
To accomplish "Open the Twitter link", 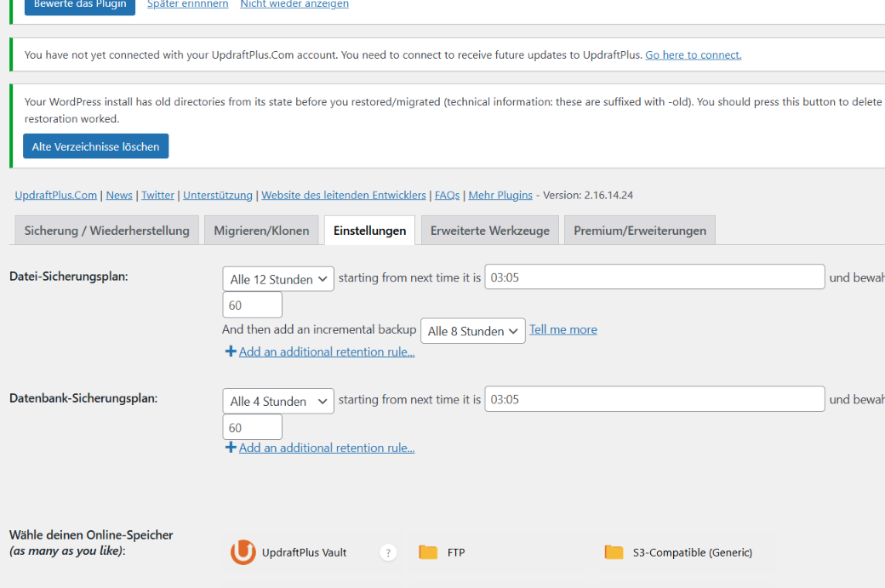I will 157,195.
